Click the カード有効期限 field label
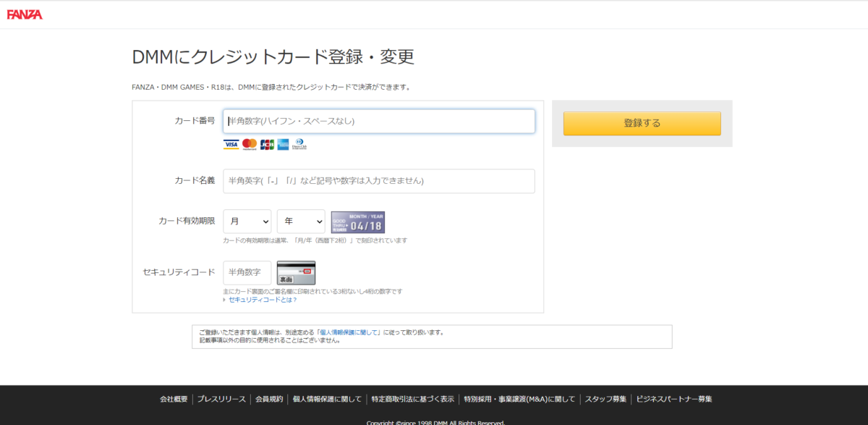The height and width of the screenshot is (425, 868). tap(187, 222)
